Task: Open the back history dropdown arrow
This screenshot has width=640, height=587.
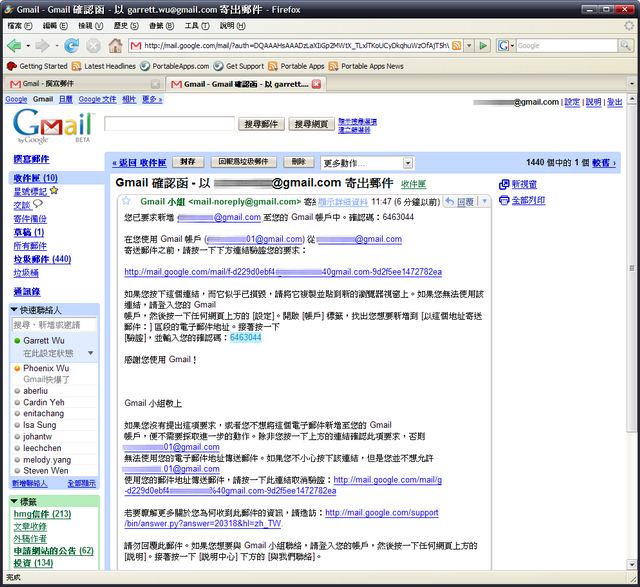Action: pos(28,46)
